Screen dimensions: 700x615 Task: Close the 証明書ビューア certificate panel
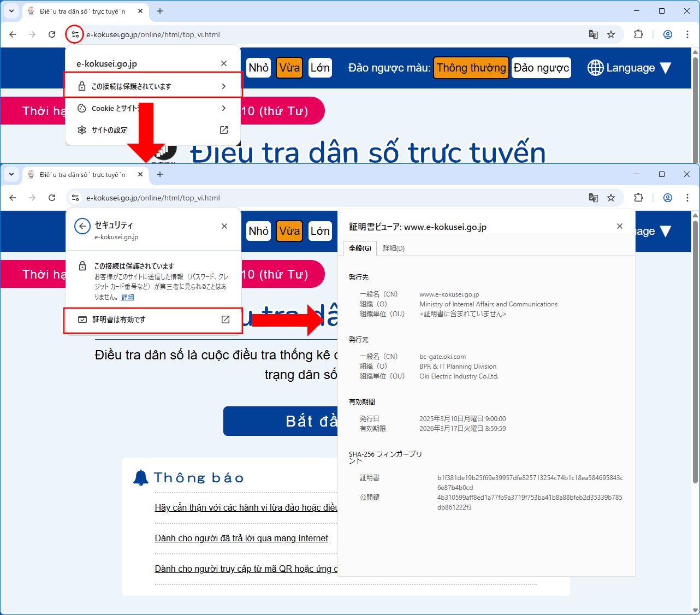coord(619,226)
